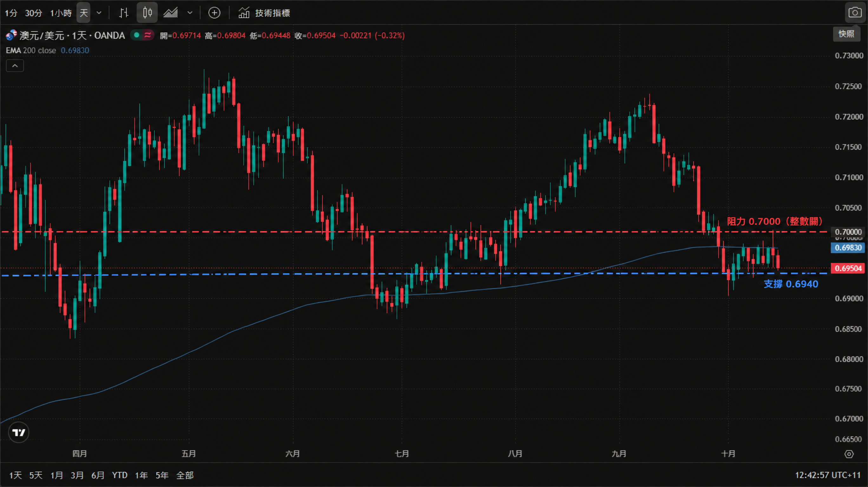Select the area chart style icon

(x=171, y=13)
